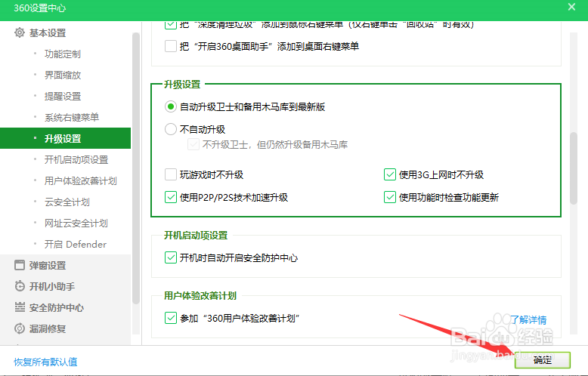Go to 功能定制 settings
Screen dimensions: 588x376
point(62,54)
